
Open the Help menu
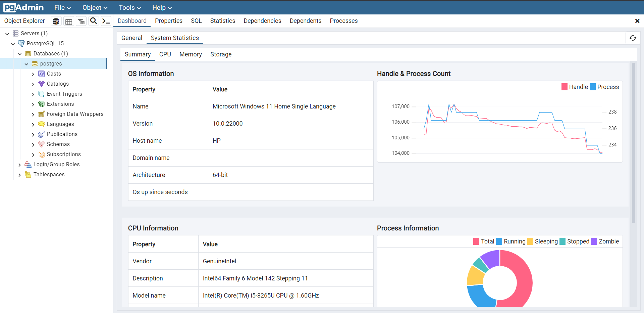coord(162,7)
